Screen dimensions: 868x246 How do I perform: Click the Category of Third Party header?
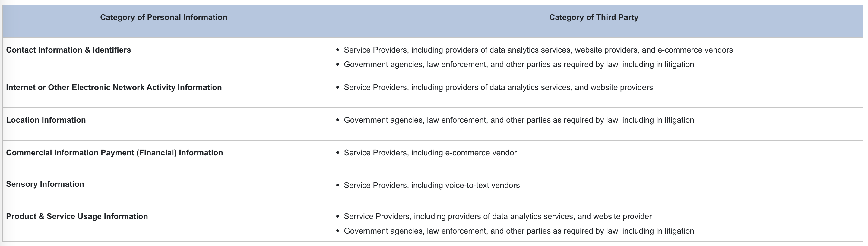(593, 17)
